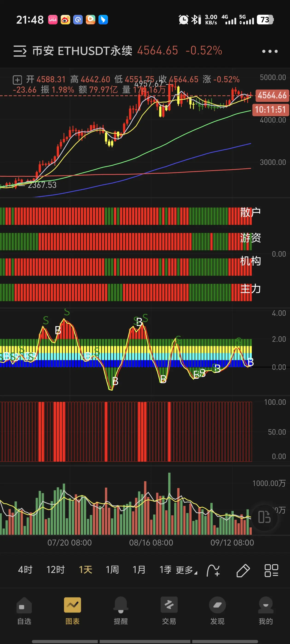Open the three-dot more options menu
290x644 pixels.
point(270,51)
